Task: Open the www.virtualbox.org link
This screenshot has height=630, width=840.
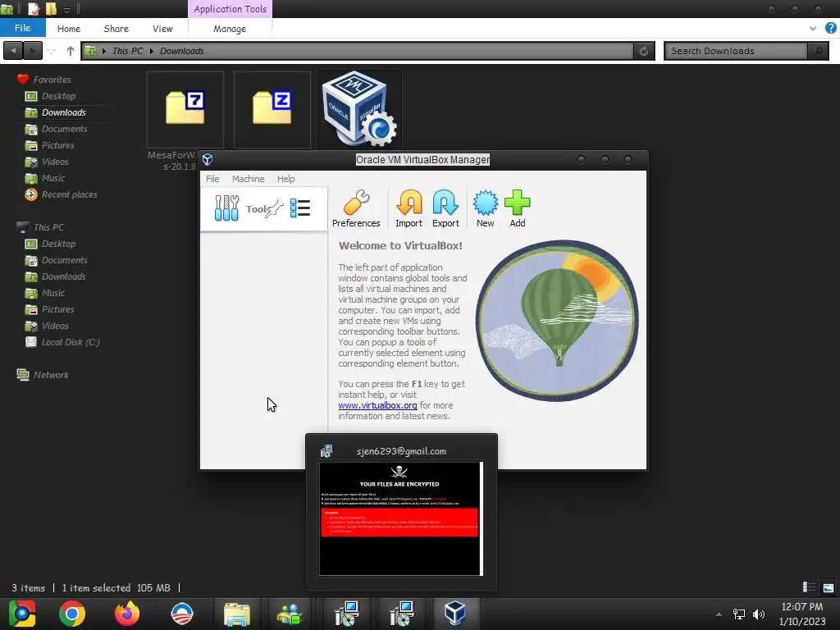Action: [377, 405]
